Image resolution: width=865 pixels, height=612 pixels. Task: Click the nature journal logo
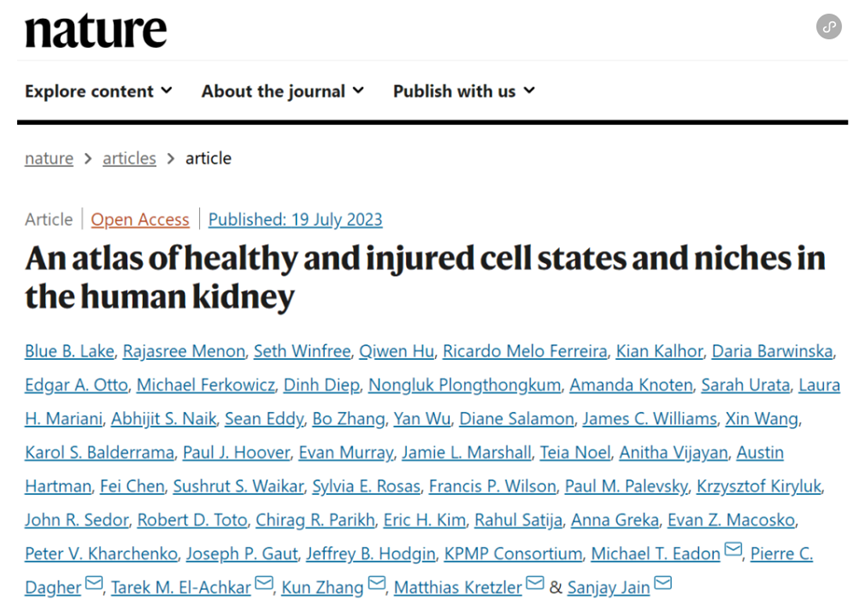[x=95, y=31]
